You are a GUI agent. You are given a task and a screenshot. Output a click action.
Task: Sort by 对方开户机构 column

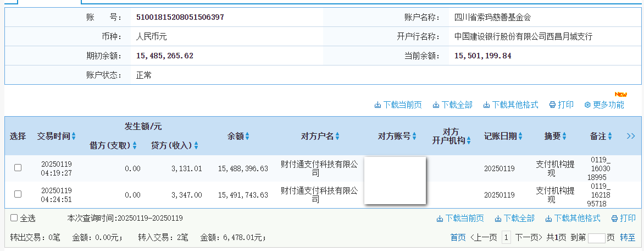coord(469,141)
